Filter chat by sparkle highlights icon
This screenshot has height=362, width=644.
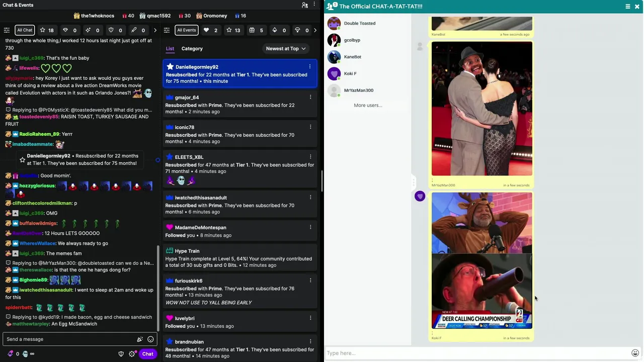click(93, 30)
